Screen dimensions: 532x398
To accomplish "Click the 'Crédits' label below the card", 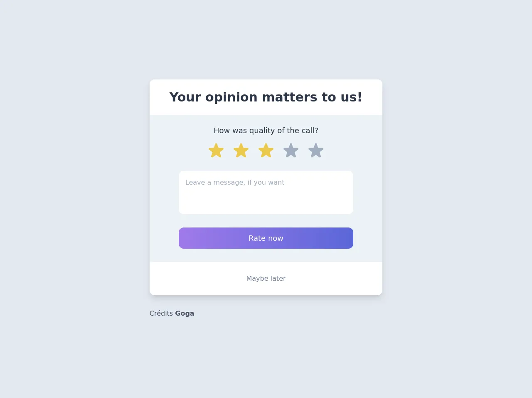I will click(x=161, y=314).
